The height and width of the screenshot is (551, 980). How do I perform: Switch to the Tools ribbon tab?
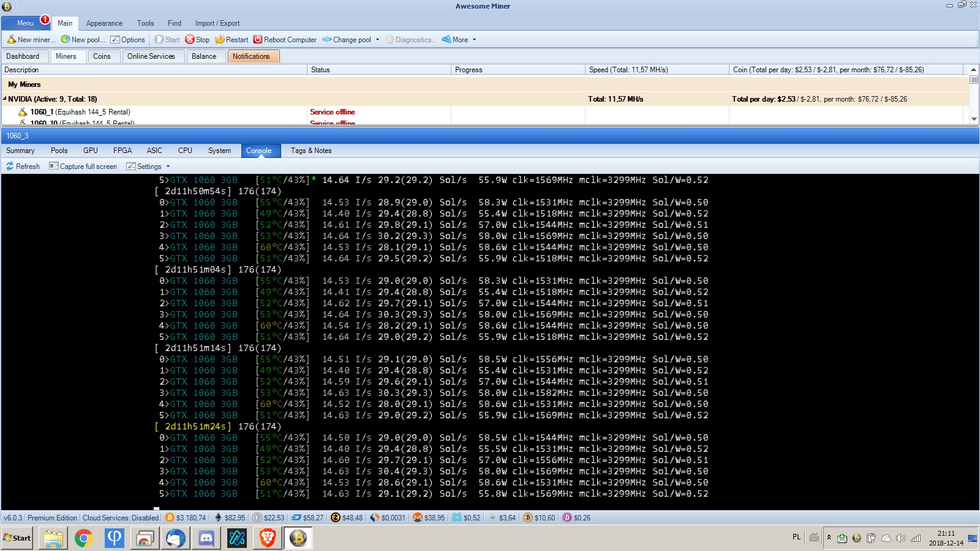pyautogui.click(x=145, y=23)
